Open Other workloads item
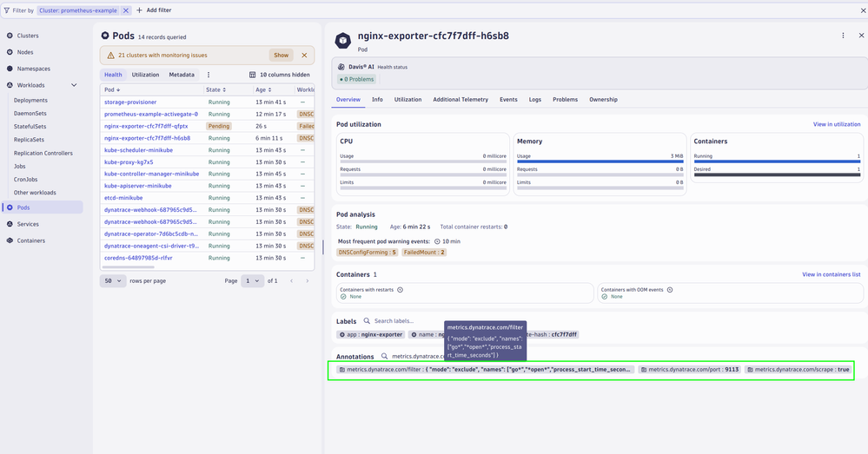The width and height of the screenshot is (868, 454). tap(35, 193)
